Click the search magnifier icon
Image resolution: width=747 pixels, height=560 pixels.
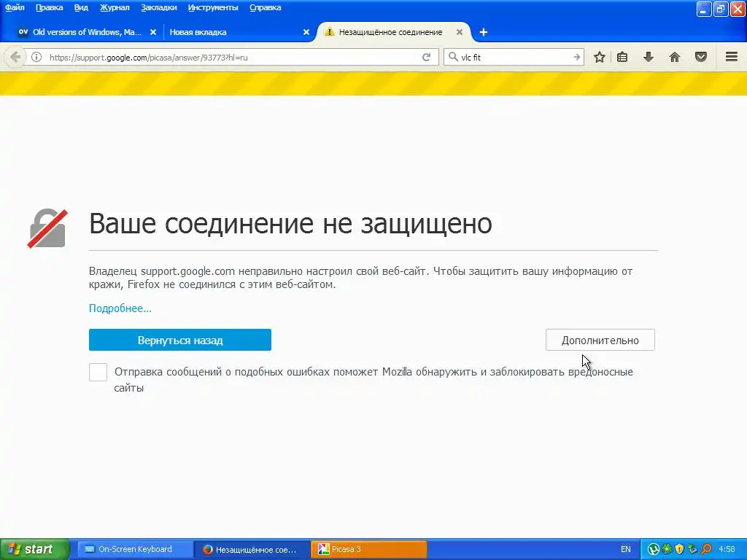[453, 57]
